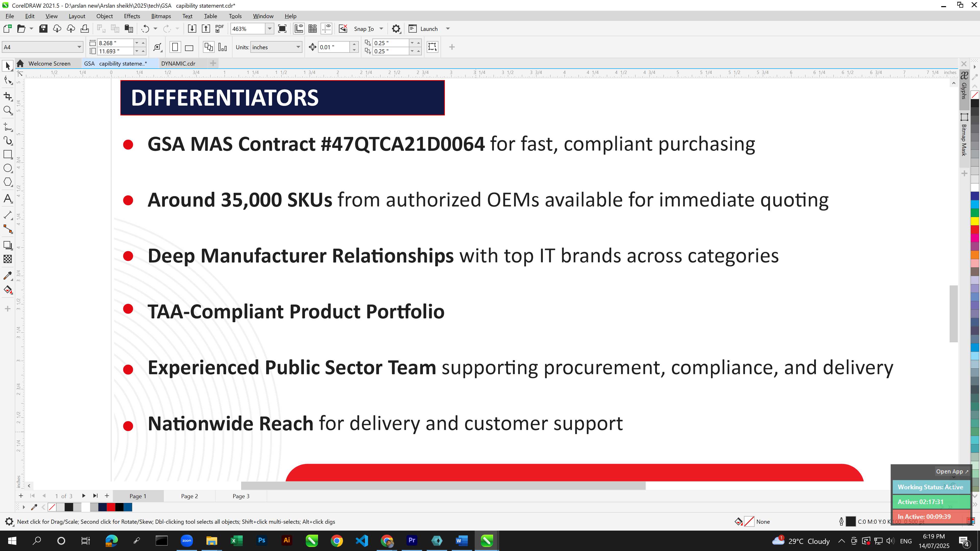Screen dimensions: 980x551
Task: Toggle apply layout to all pages
Action: click(x=209, y=47)
